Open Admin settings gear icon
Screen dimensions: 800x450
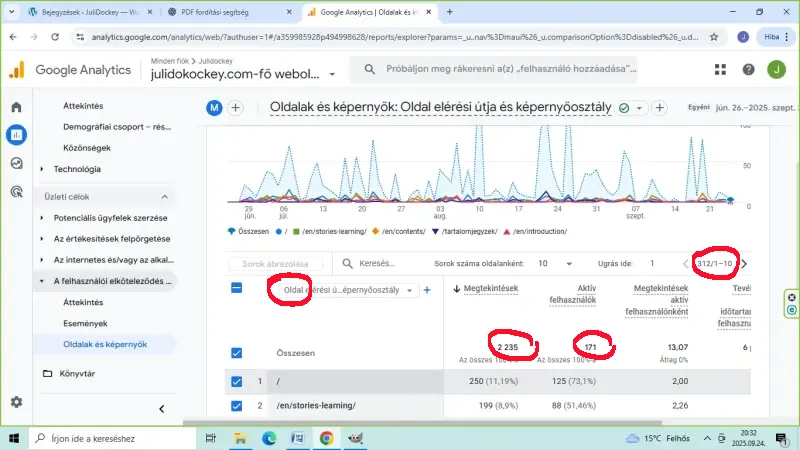pos(16,401)
